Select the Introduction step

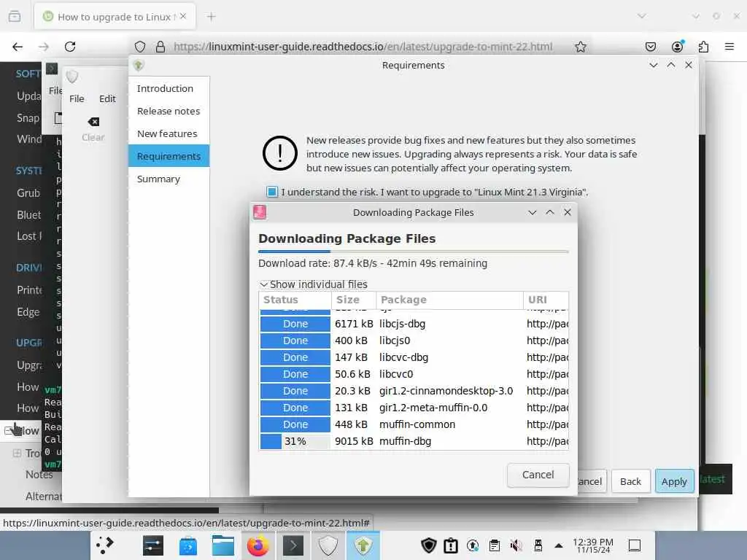click(x=169, y=88)
